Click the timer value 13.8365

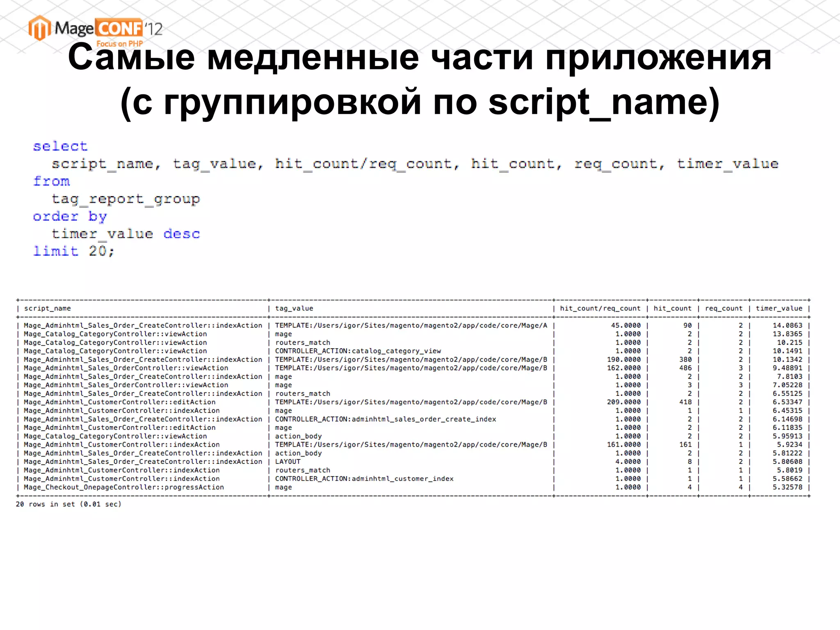point(787,334)
